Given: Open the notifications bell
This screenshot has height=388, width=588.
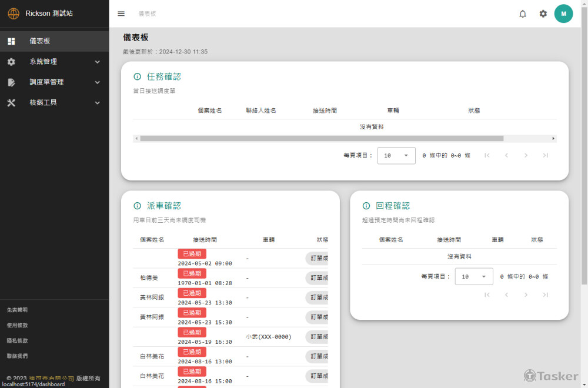Looking at the screenshot, I should [522, 14].
